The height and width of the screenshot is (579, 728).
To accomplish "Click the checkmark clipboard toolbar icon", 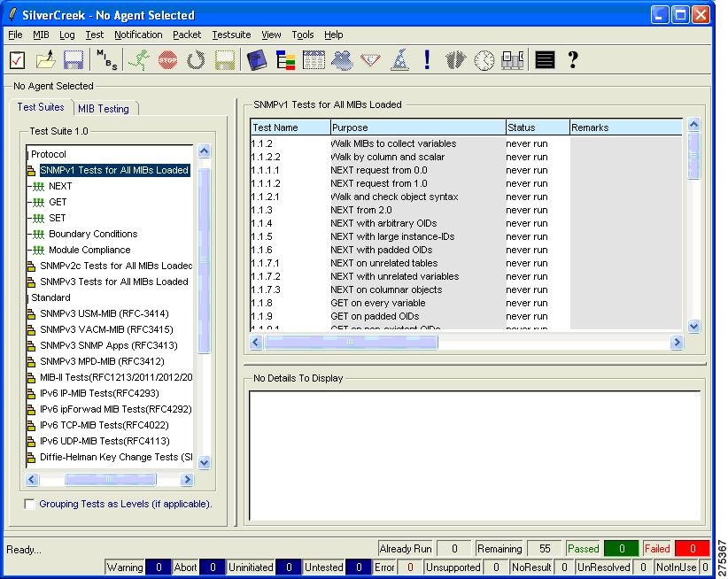I will click(17, 60).
